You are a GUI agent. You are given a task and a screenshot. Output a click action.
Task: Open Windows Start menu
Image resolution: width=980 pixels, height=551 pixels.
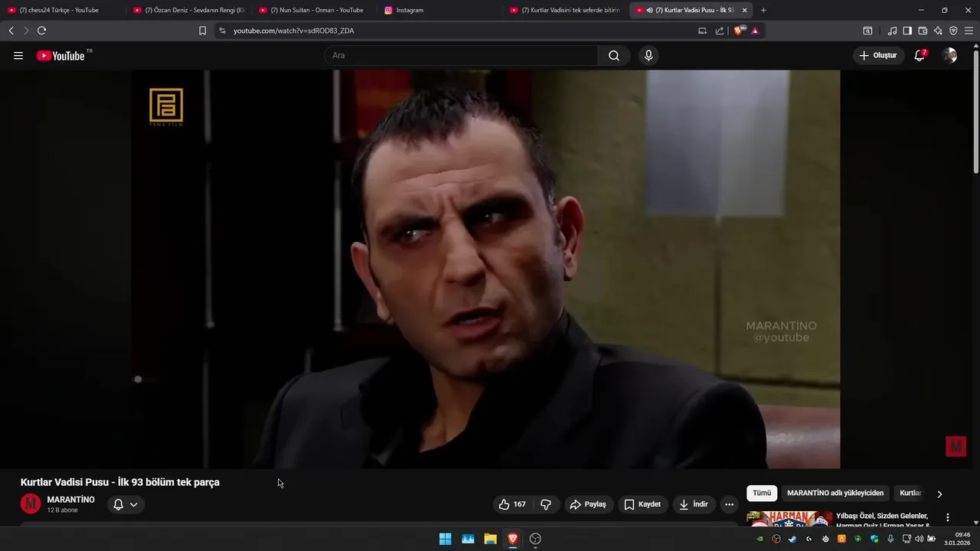point(445,539)
